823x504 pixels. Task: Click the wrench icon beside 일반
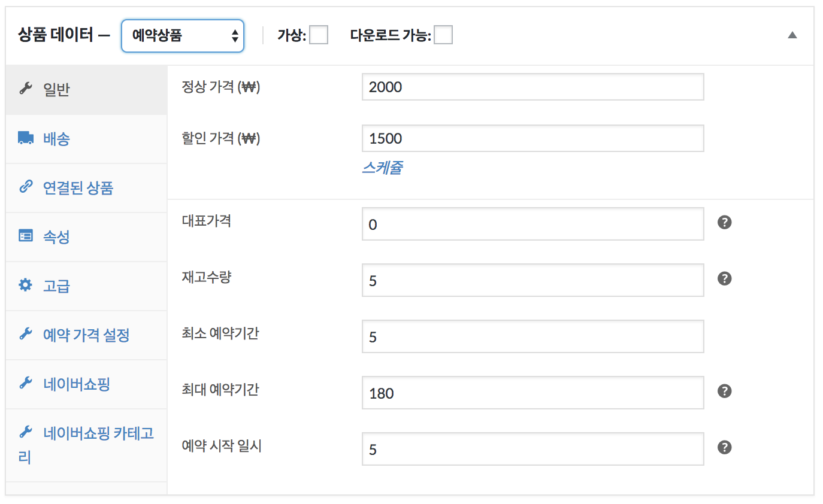click(x=25, y=90)
